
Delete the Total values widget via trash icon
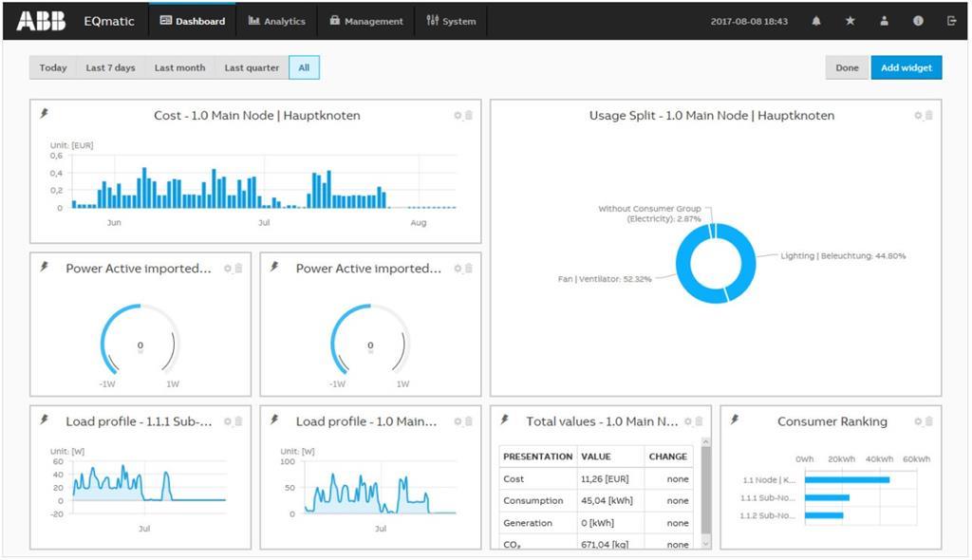click(700, 421)
